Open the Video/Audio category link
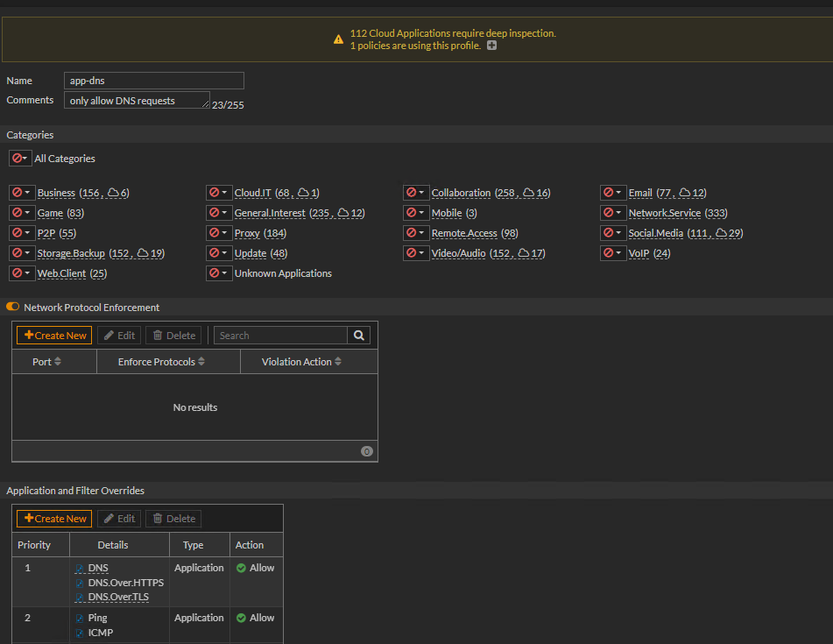Screen dimensions: 833x644 pyautogui.click(x=458, y=253)
